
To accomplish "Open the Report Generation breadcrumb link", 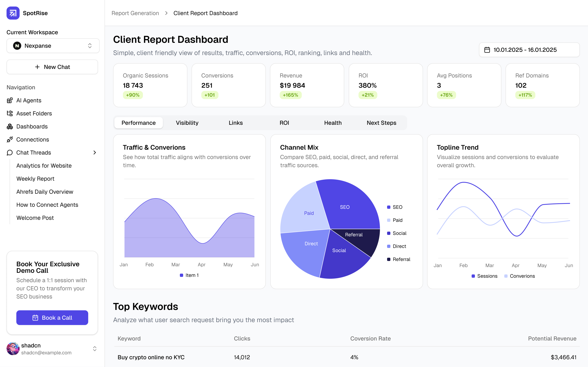I will 135,13.
